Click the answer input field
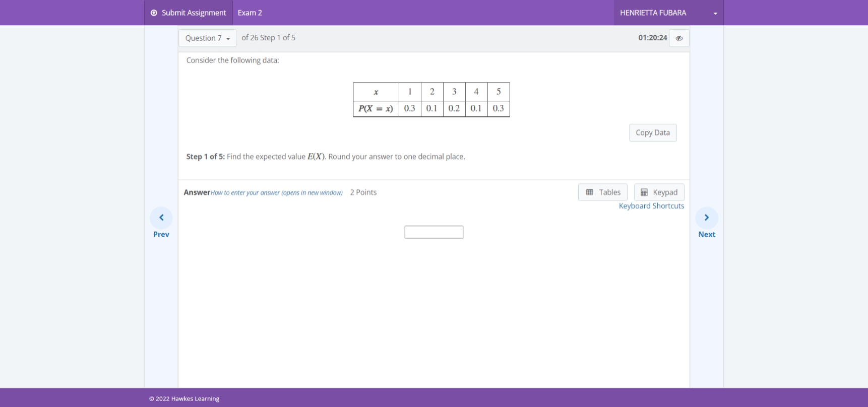 point(433,232)
